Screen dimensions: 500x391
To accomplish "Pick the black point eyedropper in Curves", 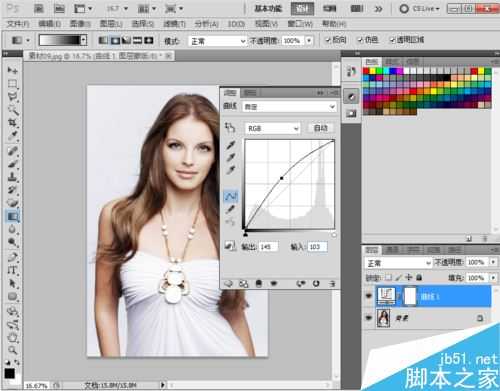I will pos(230,145).
